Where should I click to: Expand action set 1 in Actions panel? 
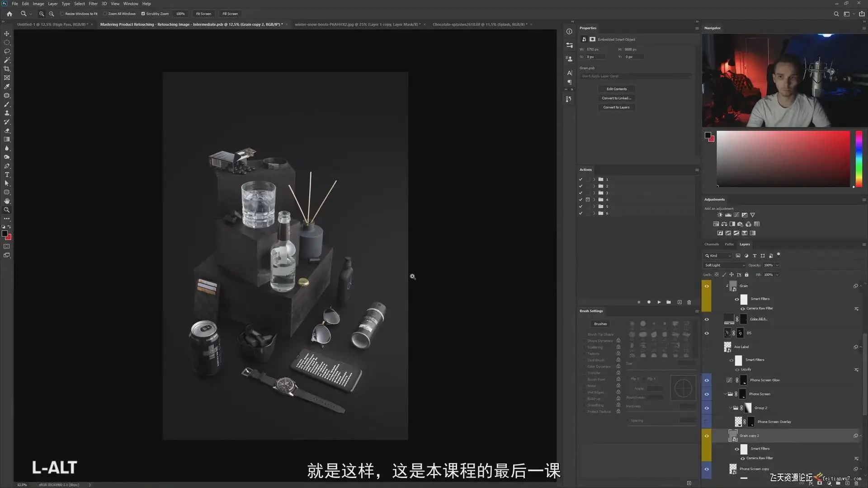coord(594,179)
